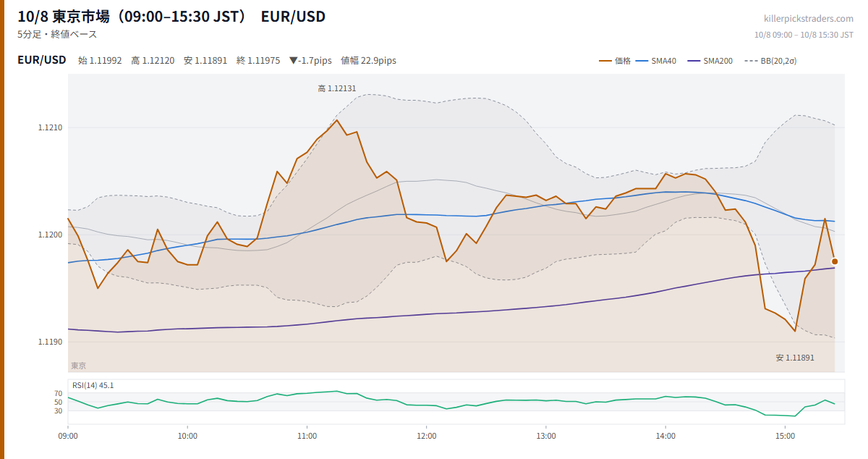Select the close value 終 1.11975
This screenshot has height=459, width=868.
pyautogui.click(x=258, y=61)
